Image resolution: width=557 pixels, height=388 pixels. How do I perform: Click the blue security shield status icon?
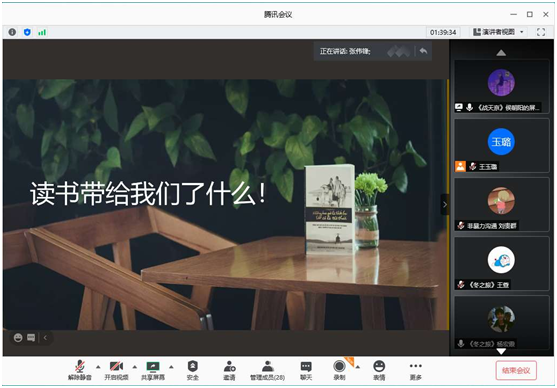27,32
